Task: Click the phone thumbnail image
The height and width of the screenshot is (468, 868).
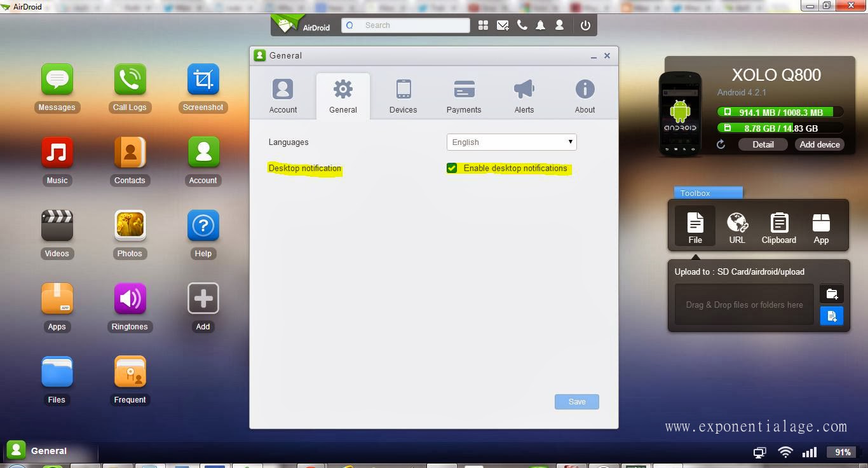Action: pyautogui.click(x=680, y=114)
